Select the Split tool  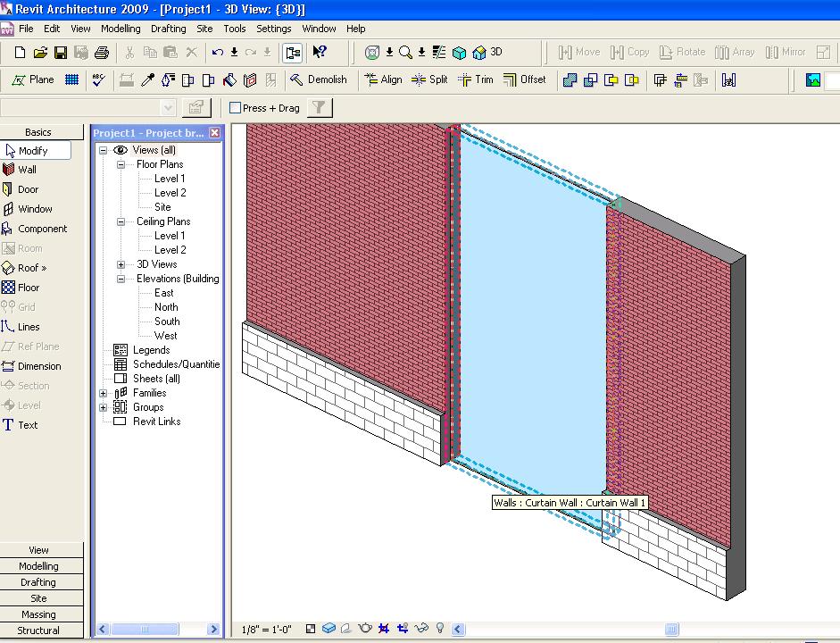coord(429,79)
